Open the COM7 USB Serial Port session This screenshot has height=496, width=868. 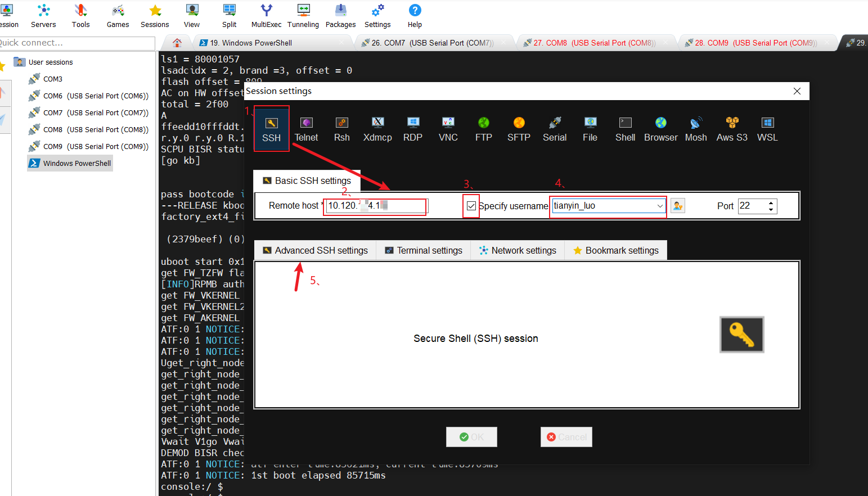pyautogui.click(x=89, y=112)
